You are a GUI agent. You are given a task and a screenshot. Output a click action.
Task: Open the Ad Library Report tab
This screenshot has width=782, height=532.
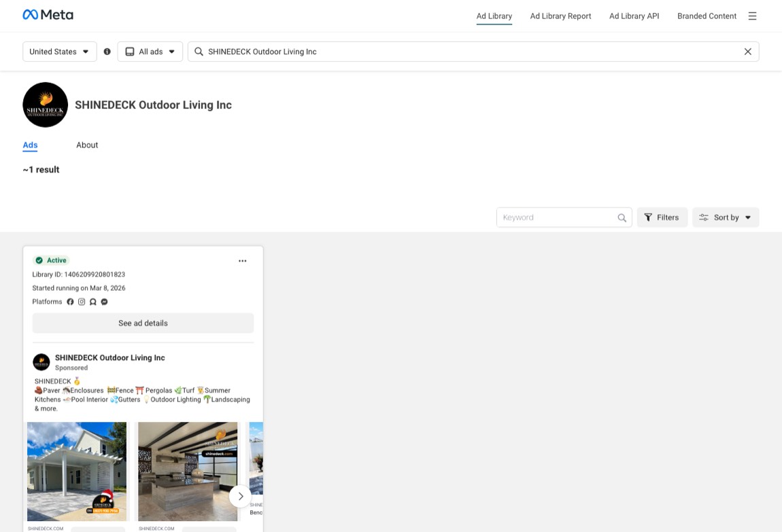tap(560, 16)
